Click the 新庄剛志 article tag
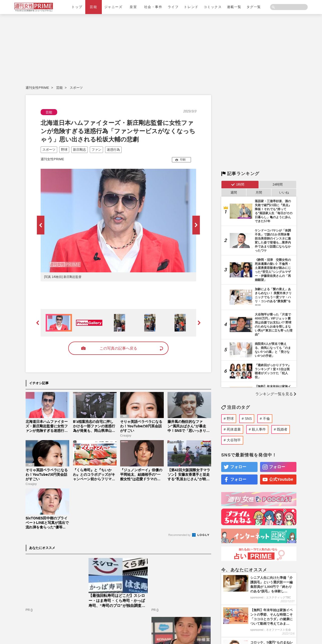Image resolution: width=322 pixels, height=644 pixels. click(79, 150)
